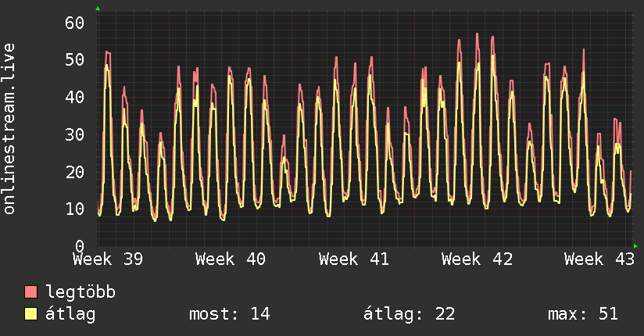
Task: Click the 0 y-axis tick label
Action: [x=80, y=246]
